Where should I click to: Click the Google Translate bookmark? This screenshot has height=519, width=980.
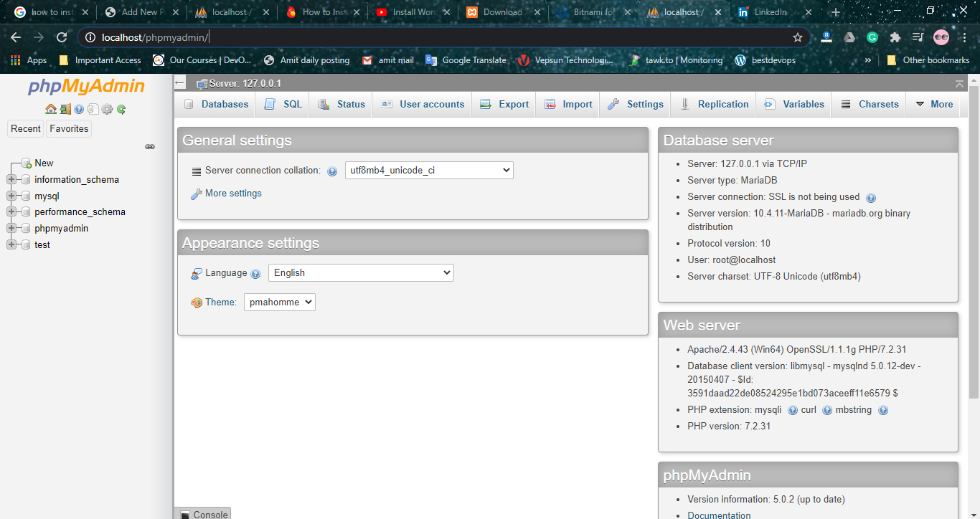(466, 60)
